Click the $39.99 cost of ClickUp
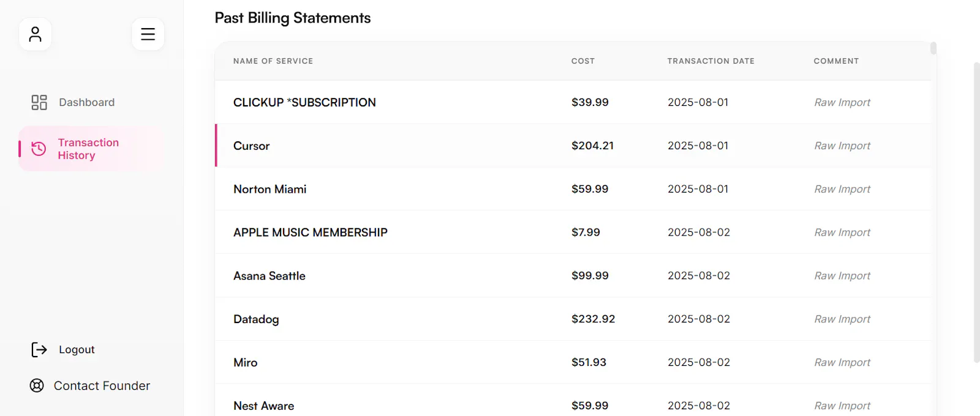The width and height of the screenshot is (980, 416). click(x=590, y=102)
